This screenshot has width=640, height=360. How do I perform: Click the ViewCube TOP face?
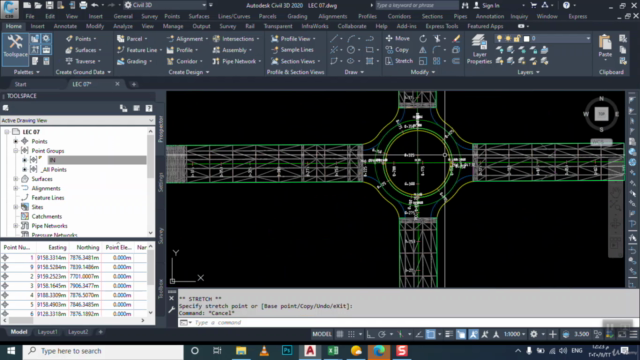[x=601, y=114]
